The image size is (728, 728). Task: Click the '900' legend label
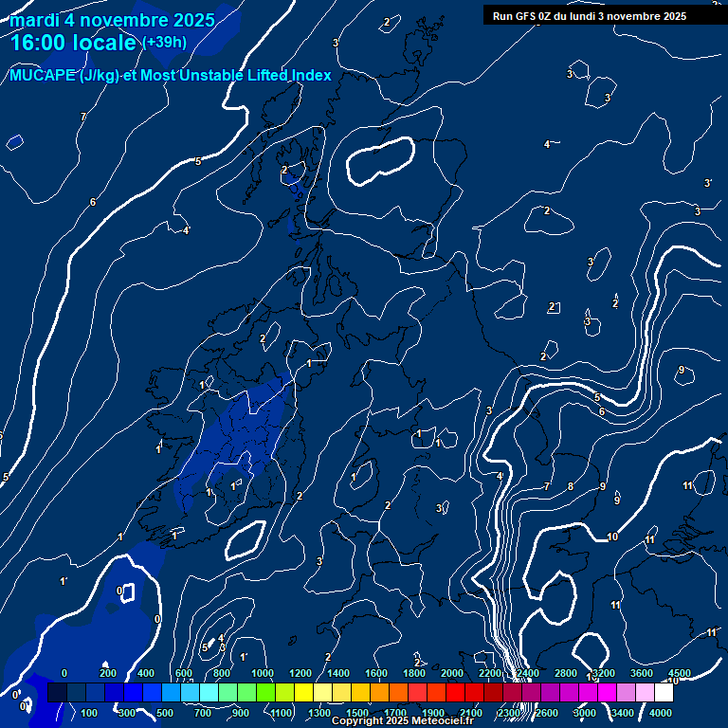click(241, 713)
